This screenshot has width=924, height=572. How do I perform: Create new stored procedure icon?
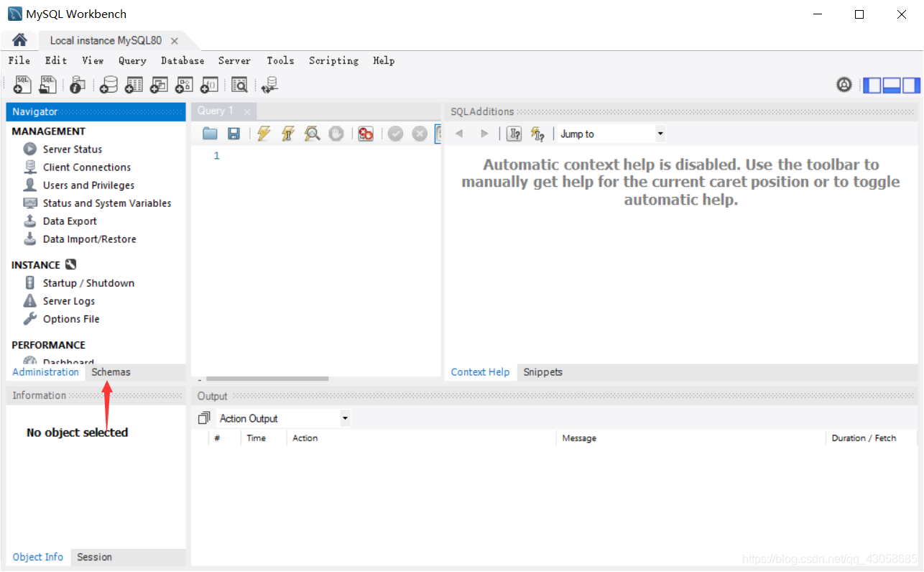tap(184, 85)
